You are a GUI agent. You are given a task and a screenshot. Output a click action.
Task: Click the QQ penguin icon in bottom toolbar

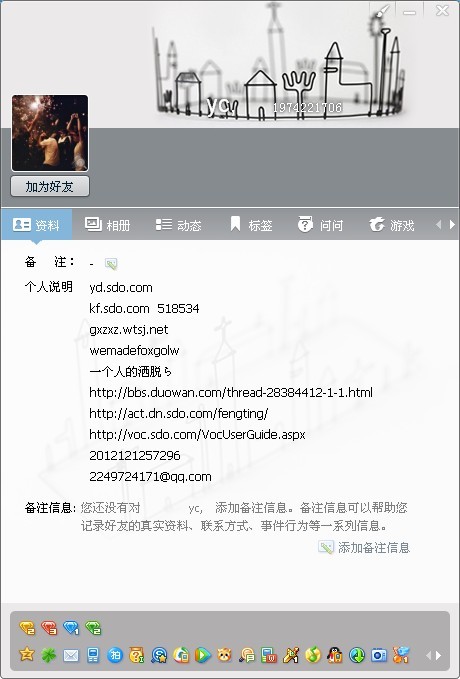click(x=335, y=655)
